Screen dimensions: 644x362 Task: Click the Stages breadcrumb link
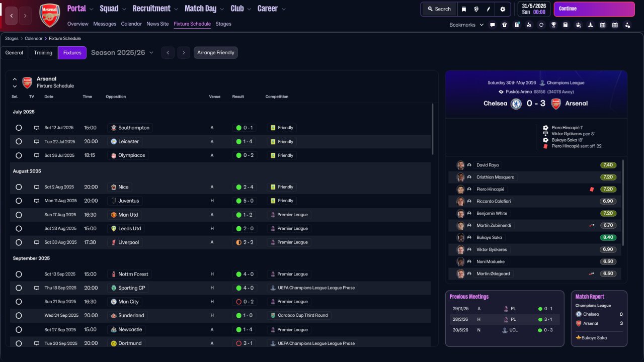click(12, 38)
